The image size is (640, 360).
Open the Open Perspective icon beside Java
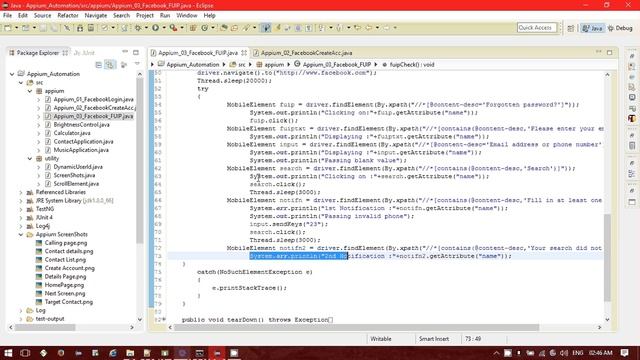(571, 28)
